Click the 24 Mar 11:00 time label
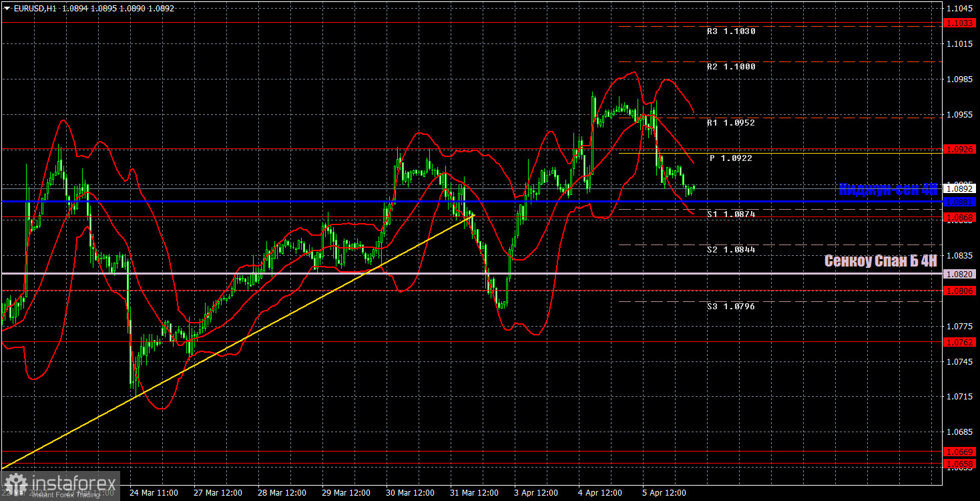The height and width of the screenshot is (501, 980). click(154, 493)
